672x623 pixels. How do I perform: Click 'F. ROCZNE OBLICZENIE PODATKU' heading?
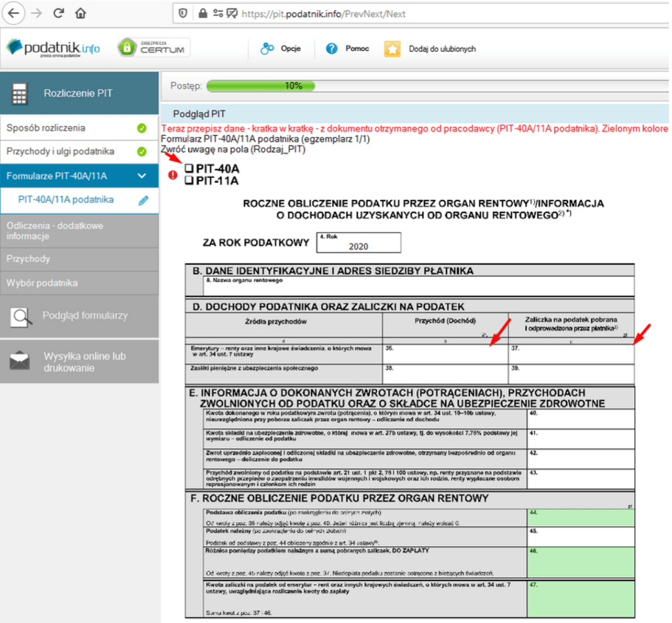[339, 498]
